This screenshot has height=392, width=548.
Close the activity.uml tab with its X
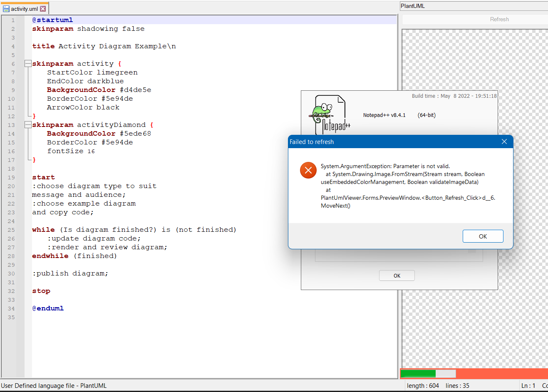(x=43, y=9)
